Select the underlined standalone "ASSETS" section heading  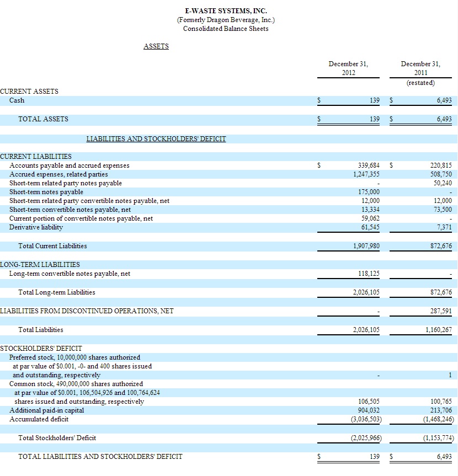(156, 46)
